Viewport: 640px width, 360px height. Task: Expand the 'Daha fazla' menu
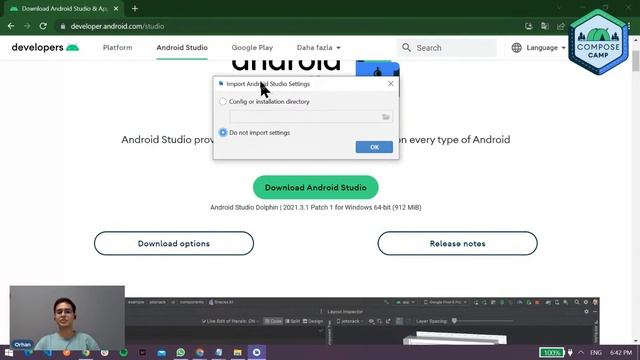coord(318,48)
